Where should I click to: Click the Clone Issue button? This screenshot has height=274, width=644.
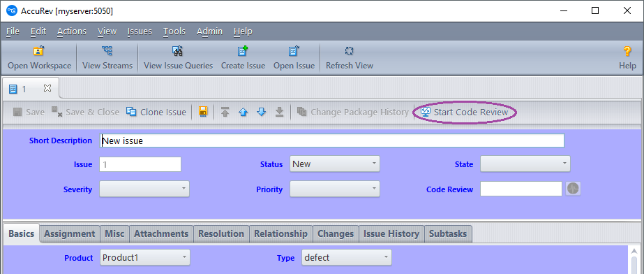tap(156, 112)
